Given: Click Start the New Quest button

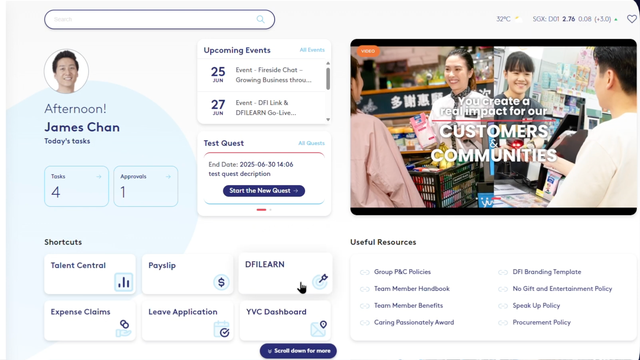Looking at the screenshot, I should pos(264,191).
